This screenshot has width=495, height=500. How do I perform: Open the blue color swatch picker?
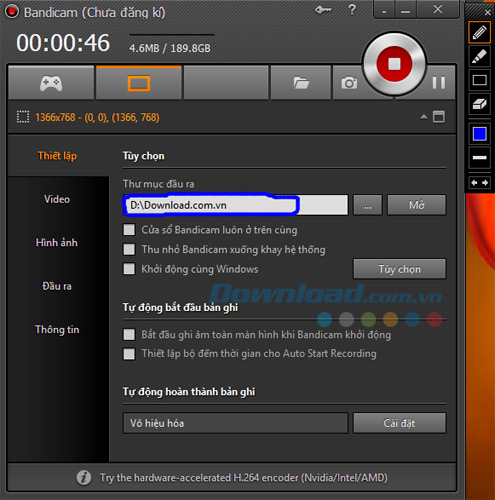tap(479, 134)
